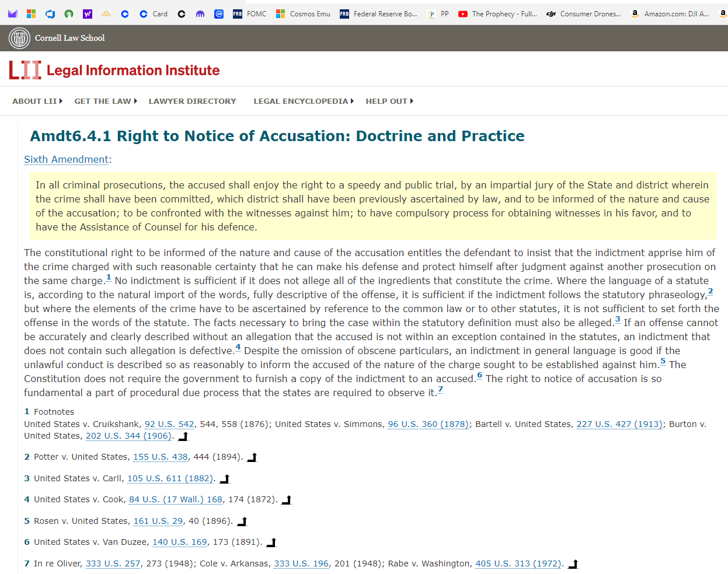
Task: Open the Amazon.com: DJI bookmark
Action: click(670, 14)
